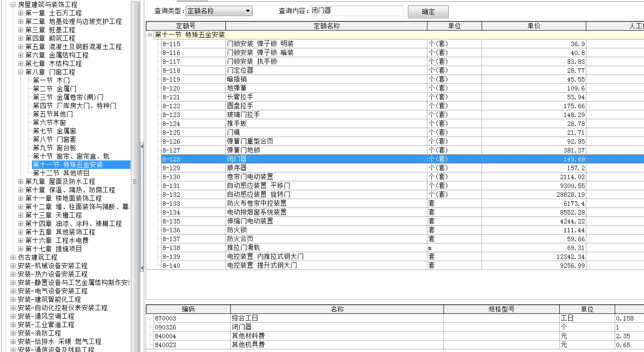The image size is (644, 352).
Task: Expand 安装-电气设备安装工程 node
Action: pyautogui.click(x=13, y=291)
